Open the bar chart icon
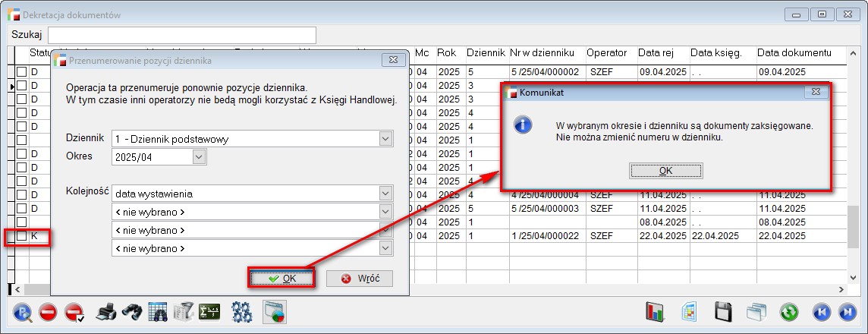The width and height of the screenshot is (868, 334). (655, 311)
